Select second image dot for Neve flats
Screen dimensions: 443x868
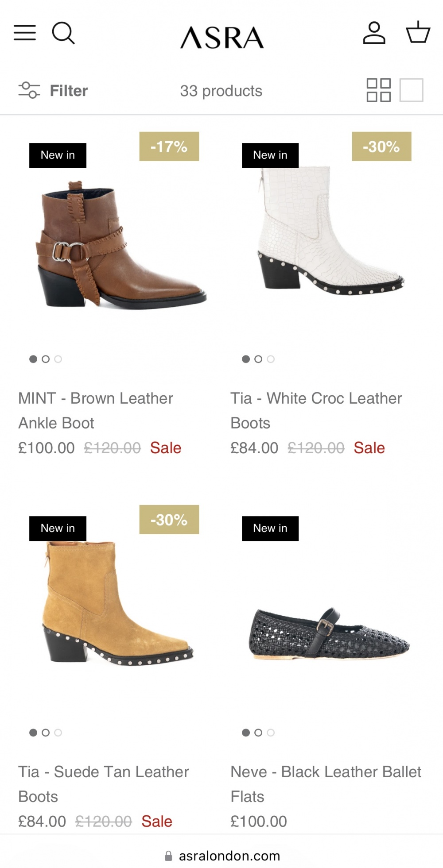coord(258,733)
